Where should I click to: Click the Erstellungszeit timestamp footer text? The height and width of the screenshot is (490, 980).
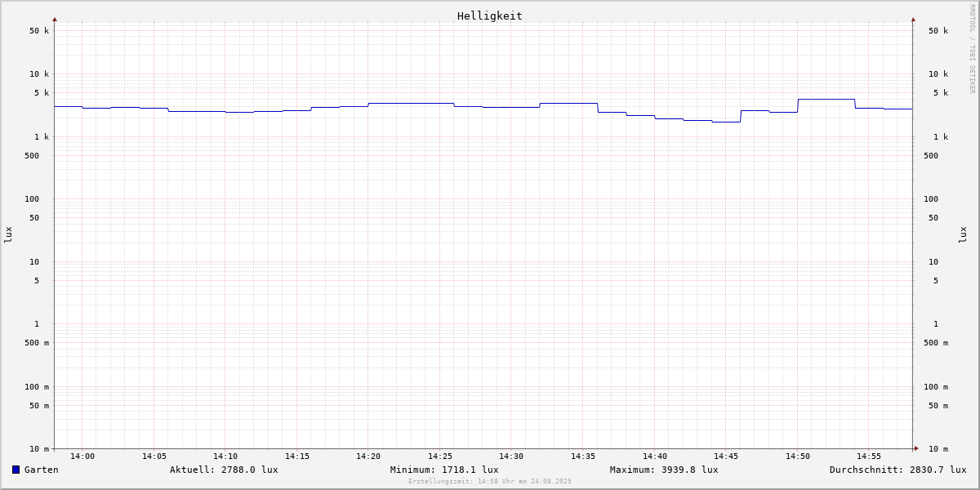point(490,481)
